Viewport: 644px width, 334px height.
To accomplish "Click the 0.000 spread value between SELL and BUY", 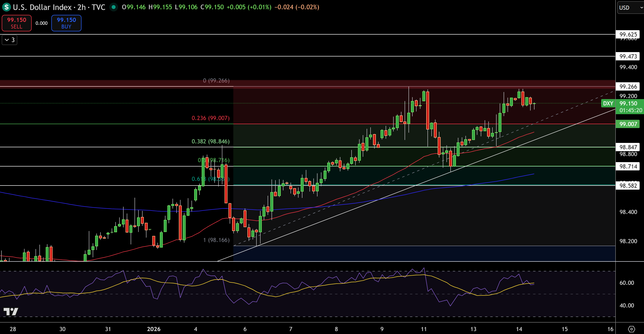I will point(41,23).
